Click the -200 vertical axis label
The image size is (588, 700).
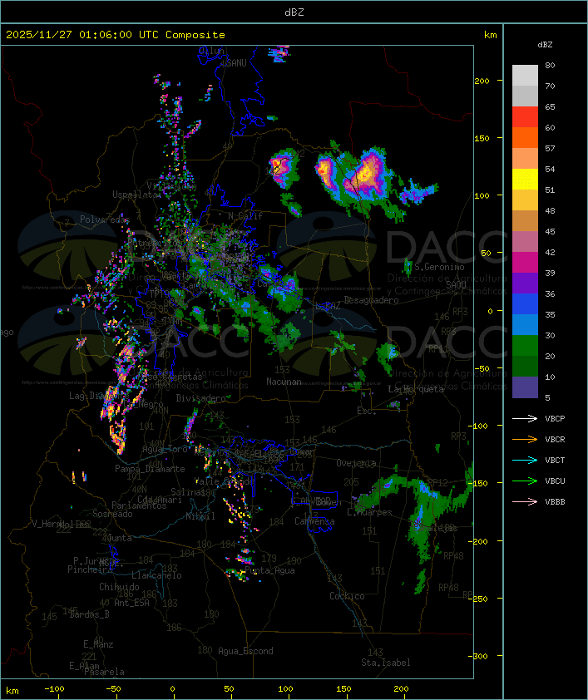click(x=478, y=541)
